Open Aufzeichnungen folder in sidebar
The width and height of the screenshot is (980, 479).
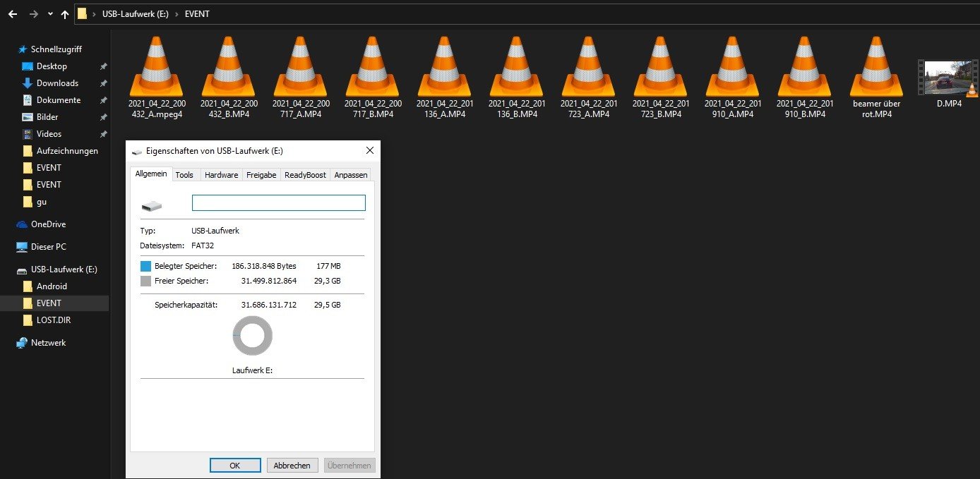tap(67, 151)
